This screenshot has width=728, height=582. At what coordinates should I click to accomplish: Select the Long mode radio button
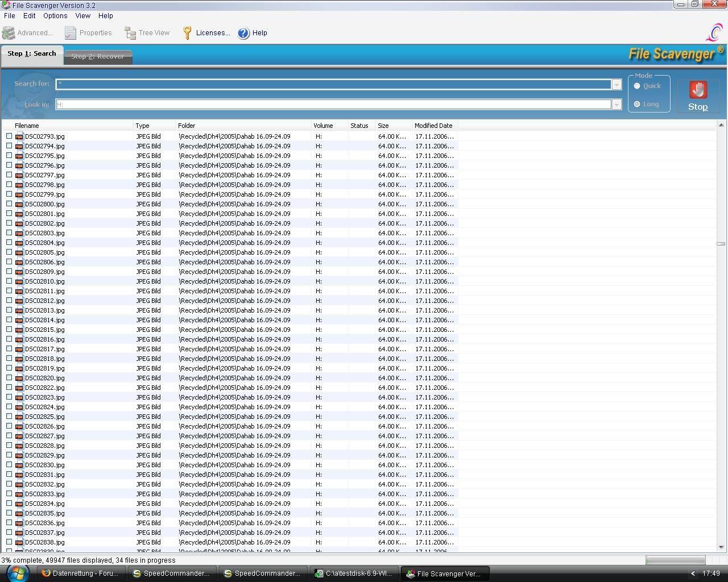point(637,104)
